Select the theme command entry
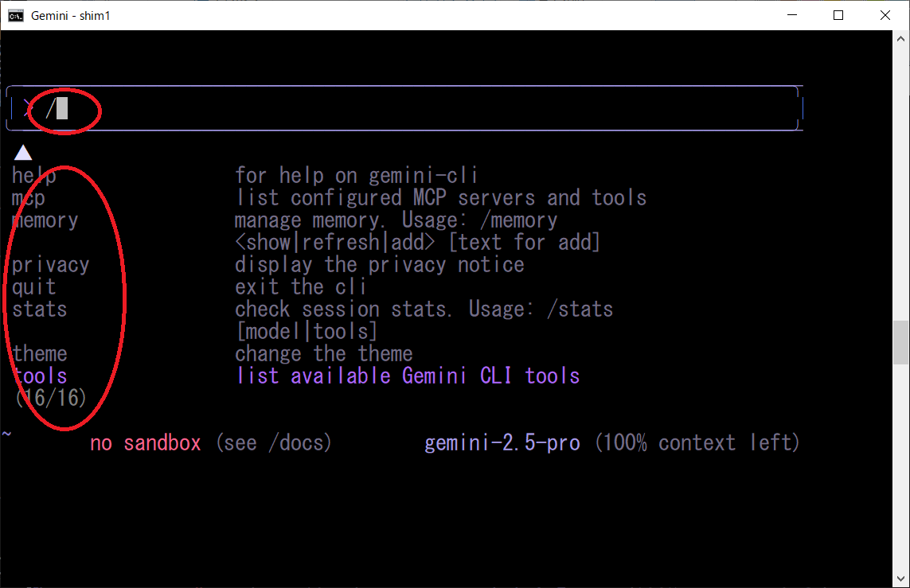 coord(40,354)
